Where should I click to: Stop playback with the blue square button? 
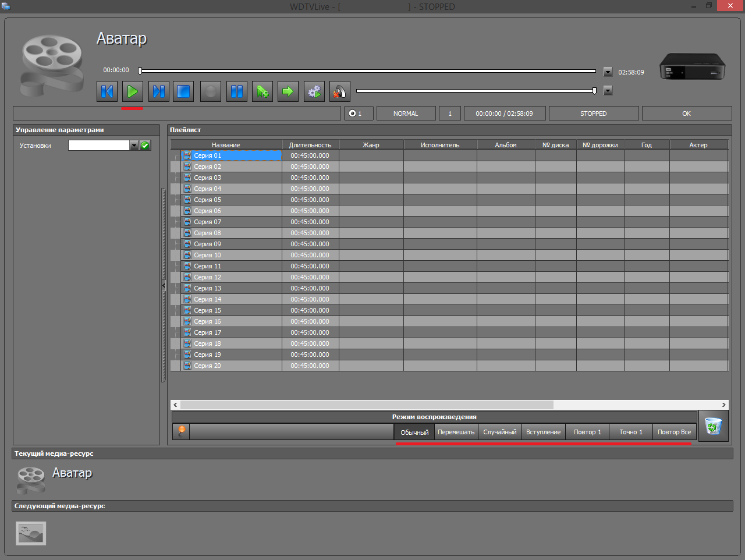pos(184,91)
